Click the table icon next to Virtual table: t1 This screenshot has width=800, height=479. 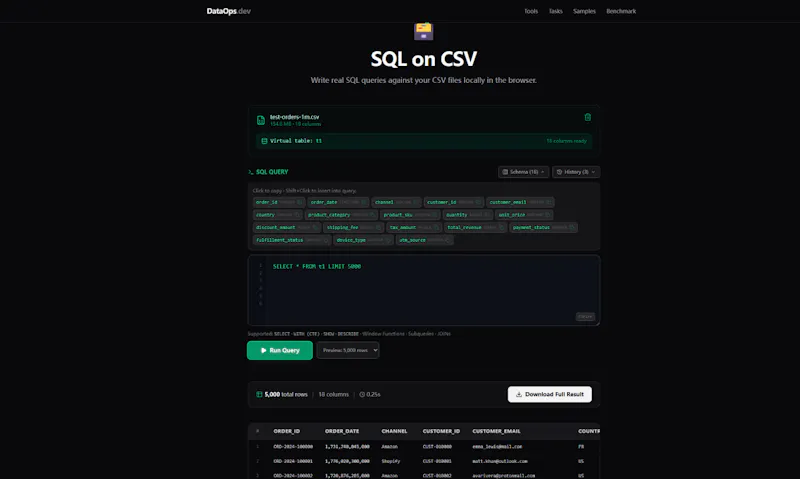point(264,141)
